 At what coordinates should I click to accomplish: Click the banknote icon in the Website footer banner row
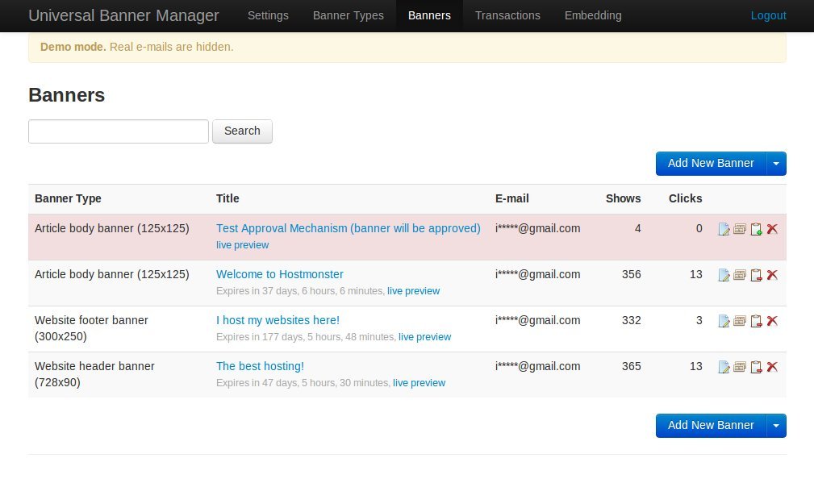tap(740, 322)
